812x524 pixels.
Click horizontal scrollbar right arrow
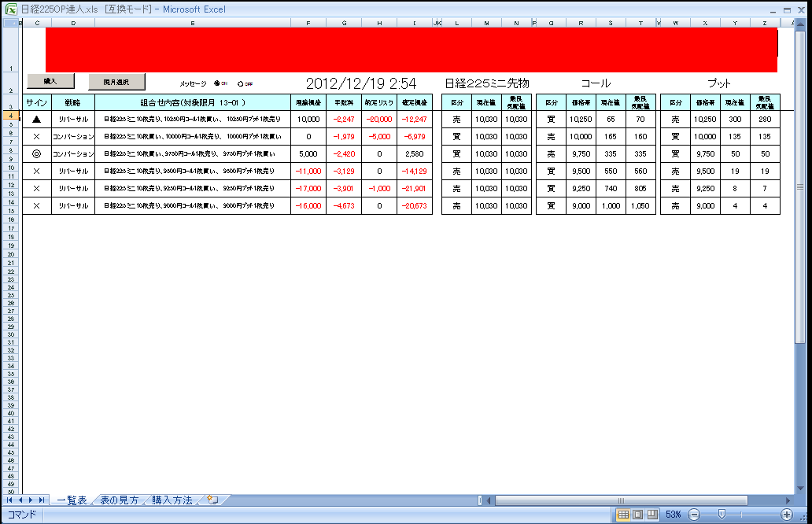click(788, 500)
